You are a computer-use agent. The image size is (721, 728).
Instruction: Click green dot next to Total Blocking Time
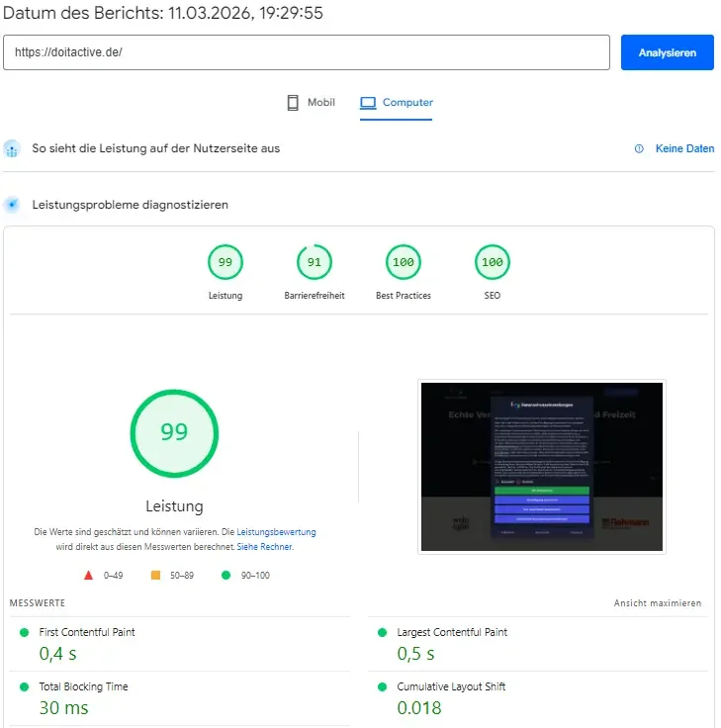point(24,686)
